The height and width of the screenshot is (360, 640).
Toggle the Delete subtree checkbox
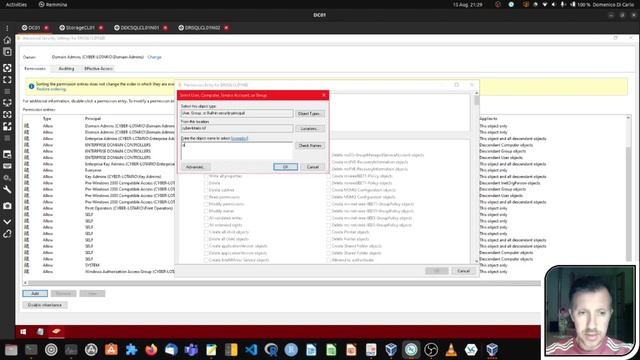coord(206,190)
